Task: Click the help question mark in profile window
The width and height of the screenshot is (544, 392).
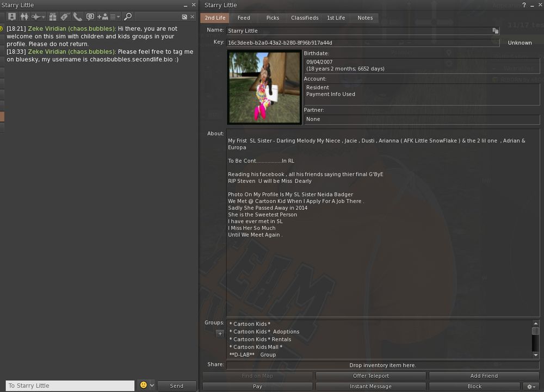Action: 524,5
